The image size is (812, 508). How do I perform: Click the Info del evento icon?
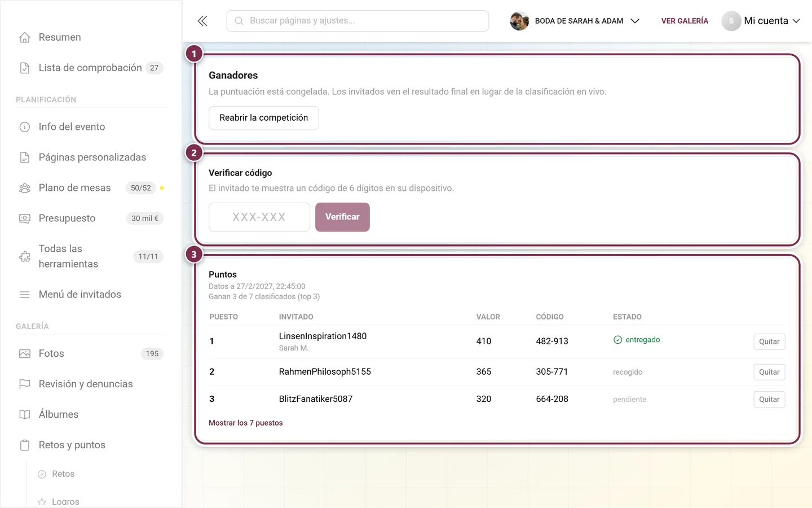pyautogui.click(x=25, y=127)
